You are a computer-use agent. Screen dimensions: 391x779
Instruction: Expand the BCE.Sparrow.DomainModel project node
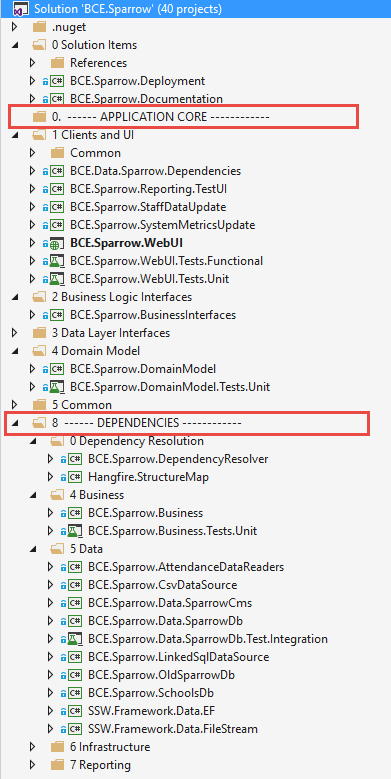(x=32, y=369)
